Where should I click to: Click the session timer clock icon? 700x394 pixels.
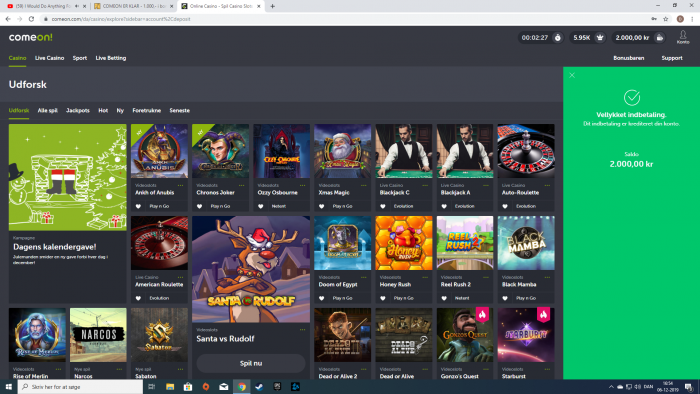coord(558,38)
